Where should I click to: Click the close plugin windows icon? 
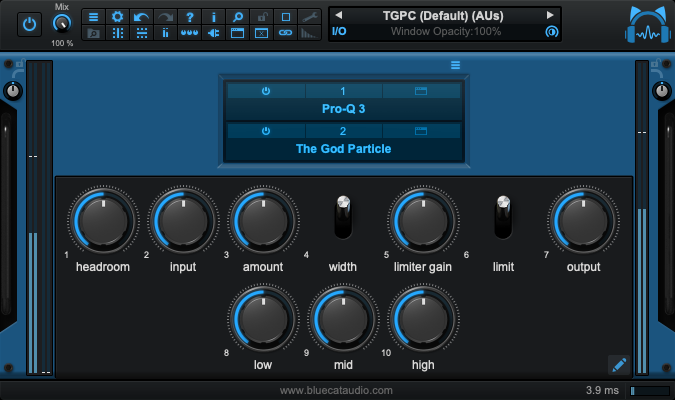(x=262, y=33)
